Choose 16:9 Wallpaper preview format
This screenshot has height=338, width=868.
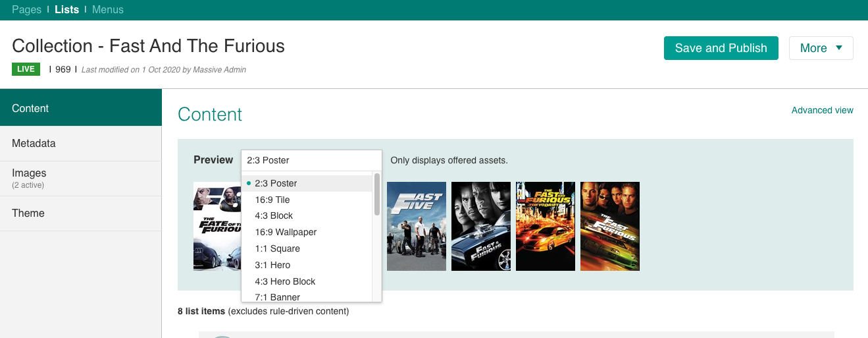(x=307, y=232)
